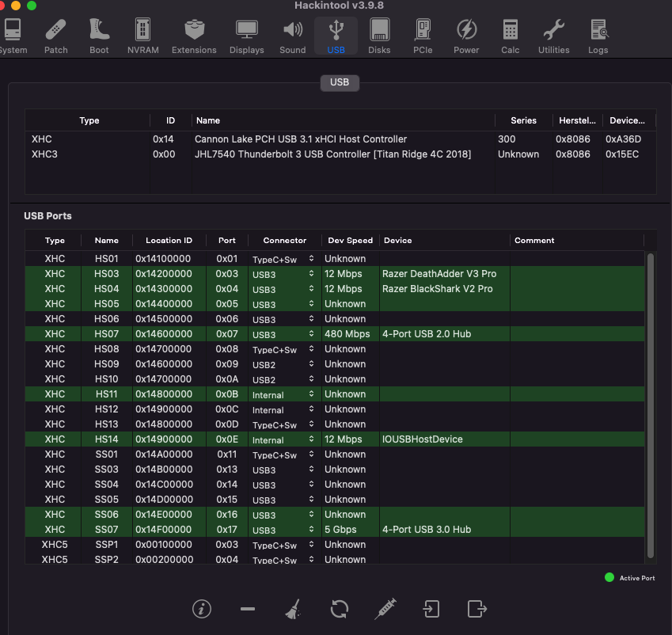The height and width of the screenshot is (635, 672).
Task: Sort ports by Dev Speed column header
Action: (x=349, y=240)
